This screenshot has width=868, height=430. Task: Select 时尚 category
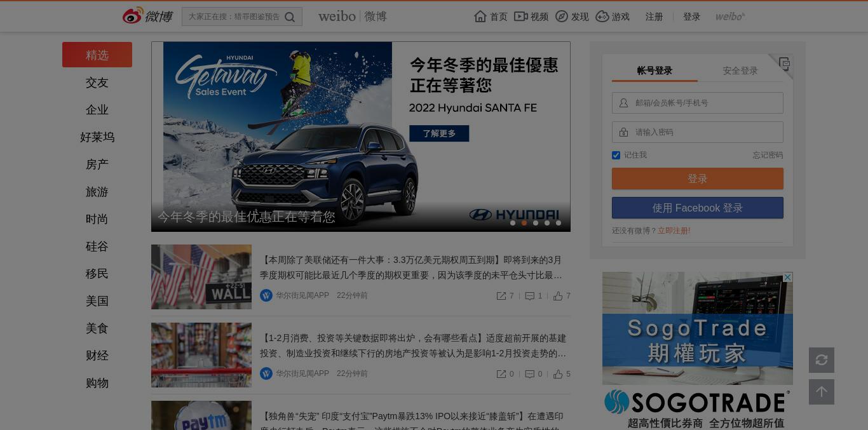coord(97,219)
